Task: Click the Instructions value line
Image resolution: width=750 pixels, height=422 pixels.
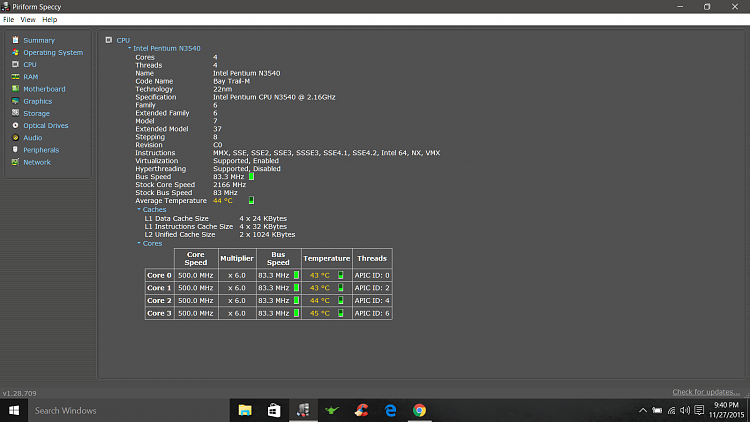Action: 326,153
